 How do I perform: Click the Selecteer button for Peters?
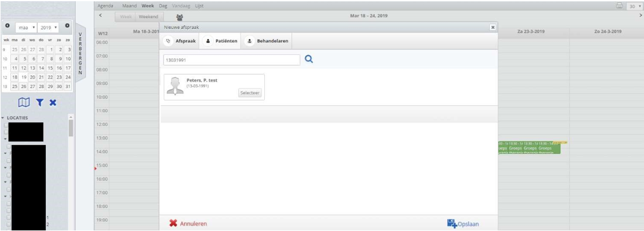click(250, 93)
